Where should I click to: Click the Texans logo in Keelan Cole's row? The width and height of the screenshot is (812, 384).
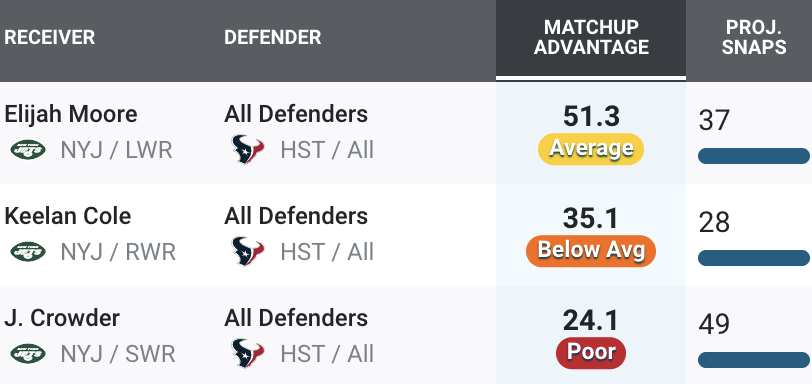[248, 252]
